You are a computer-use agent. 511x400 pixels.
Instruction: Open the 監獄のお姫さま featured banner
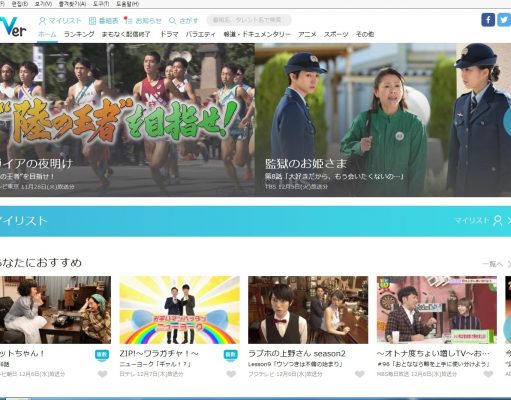tap(383, 120)
